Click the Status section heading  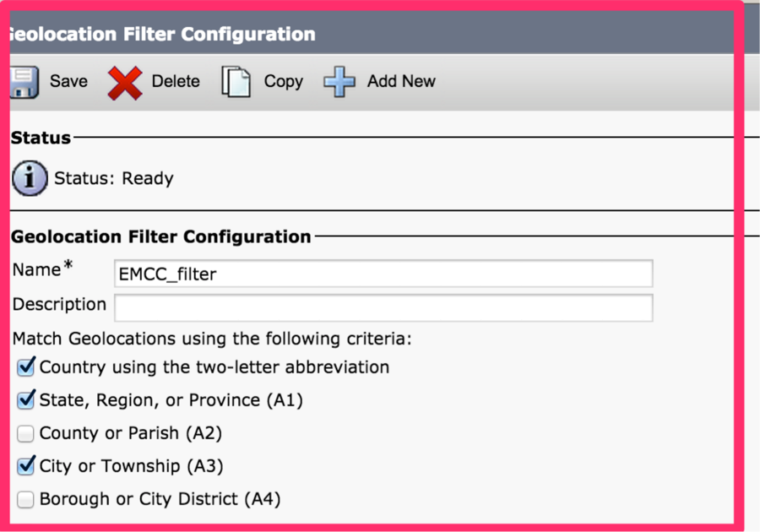(41, 138)
